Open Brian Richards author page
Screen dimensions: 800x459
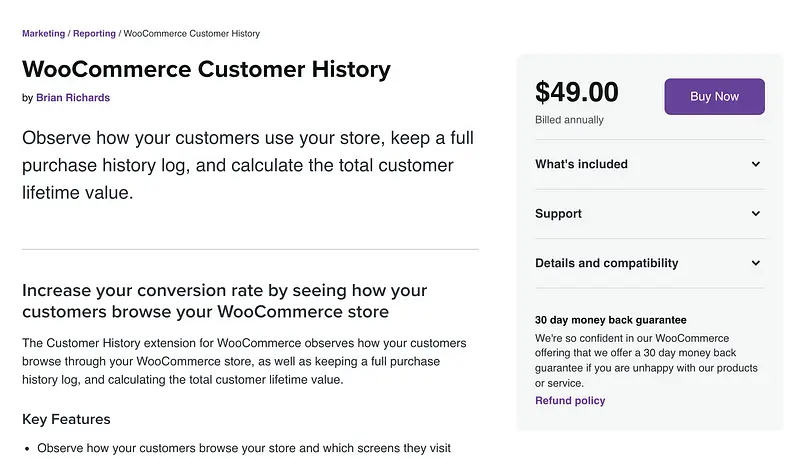(x=73, y=98)
